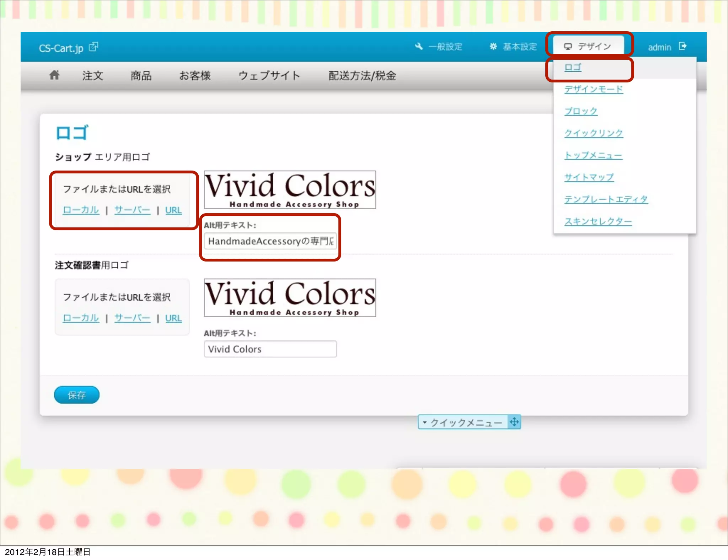Viewport: 728px width, 560px height.
Task: Click the logout icon next to admin
Action: pos(682,46)
